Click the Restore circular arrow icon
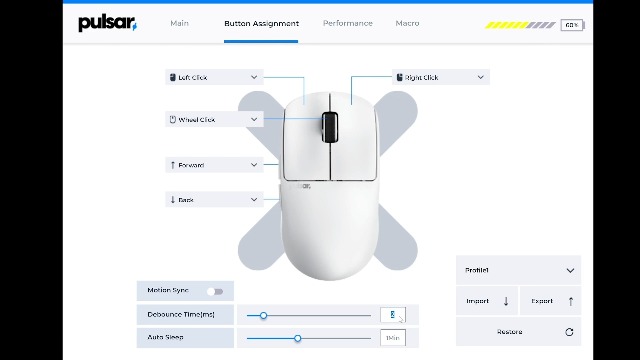 click(x=569, y=332)
